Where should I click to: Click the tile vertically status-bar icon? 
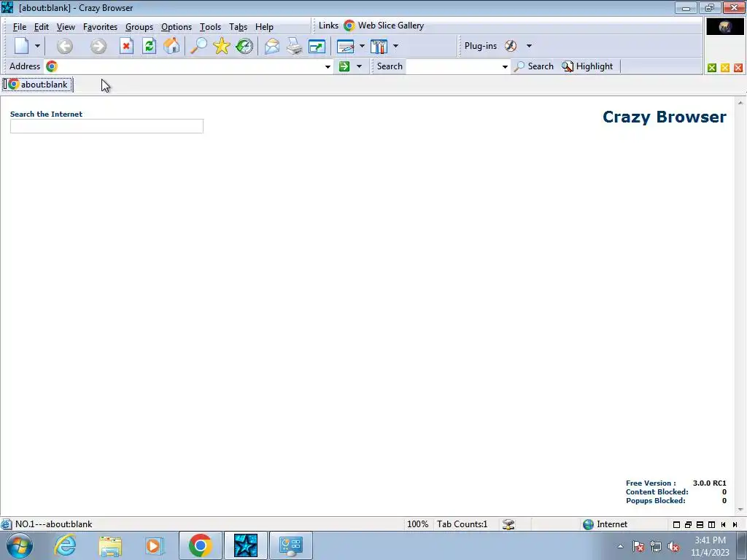[x=712, y=525]
